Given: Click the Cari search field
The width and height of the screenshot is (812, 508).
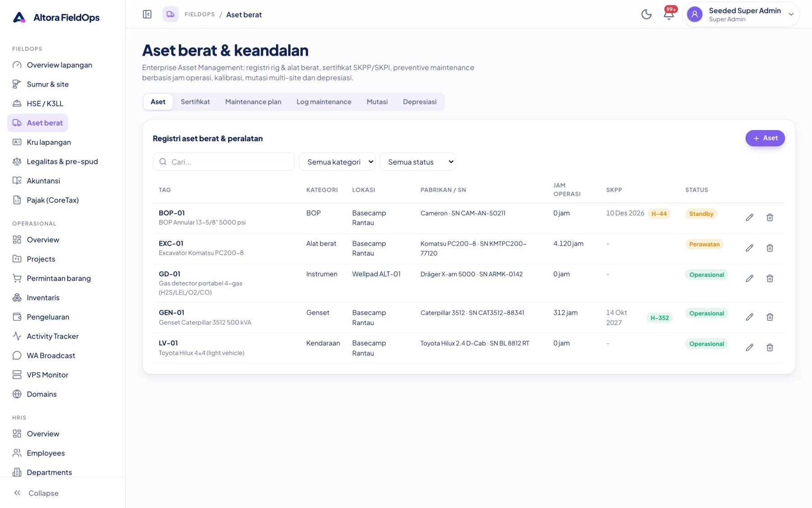Looking at the screenshot, I should click(x=224, y=162).
